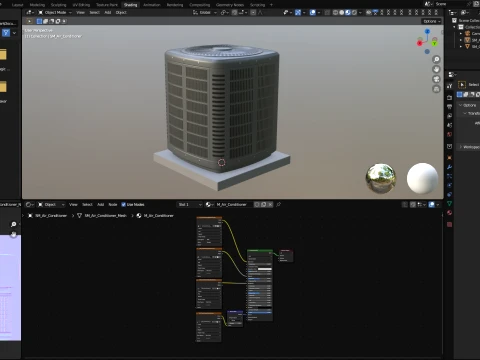
Task: Add a new workspace with the plus tab
Action: (271, 5)
